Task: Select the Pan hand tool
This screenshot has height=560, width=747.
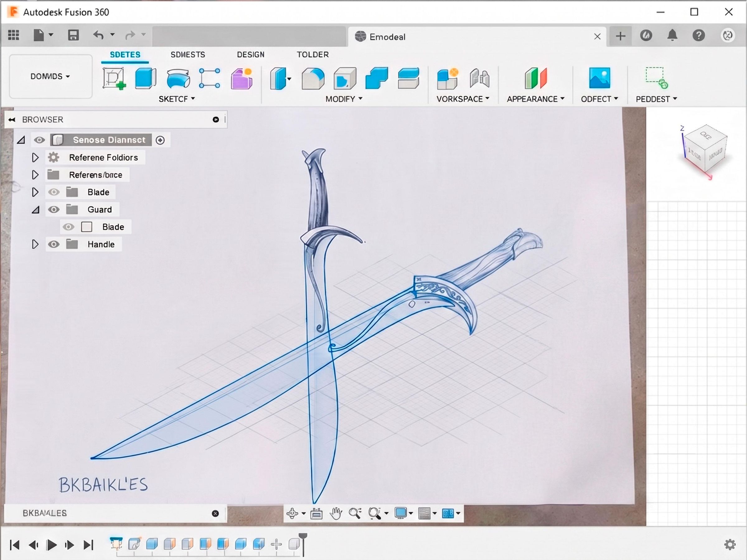Action: (336, 513)
